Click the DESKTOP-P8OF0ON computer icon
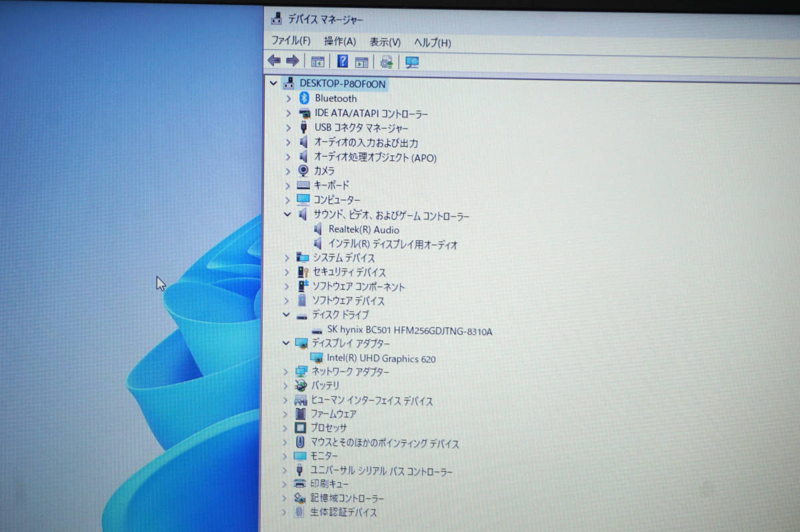The width and height of the screenshot is (800, 532). (x=289, y=83)
